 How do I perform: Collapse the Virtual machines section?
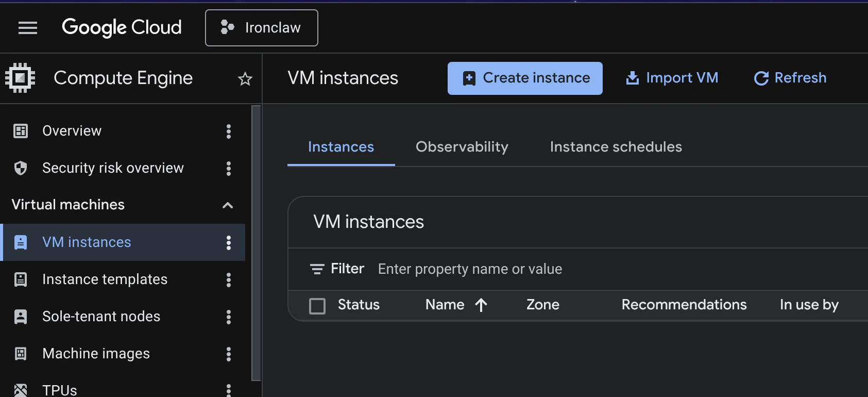pyautogui.click(x=228, y=205)
